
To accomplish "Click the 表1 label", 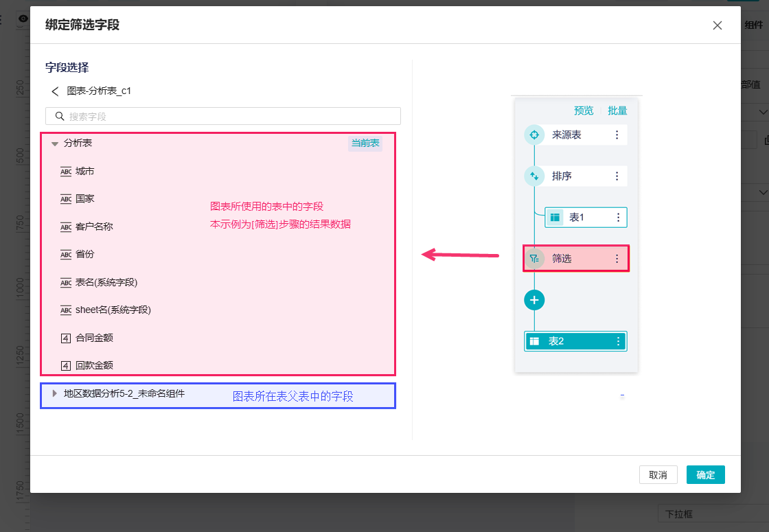I will point(577,217).
